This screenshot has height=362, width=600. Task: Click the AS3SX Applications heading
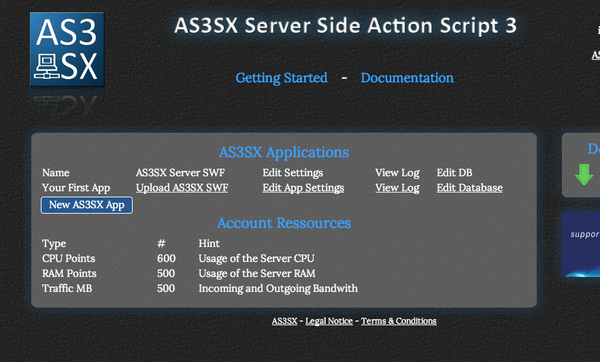(x=284, y=152)
